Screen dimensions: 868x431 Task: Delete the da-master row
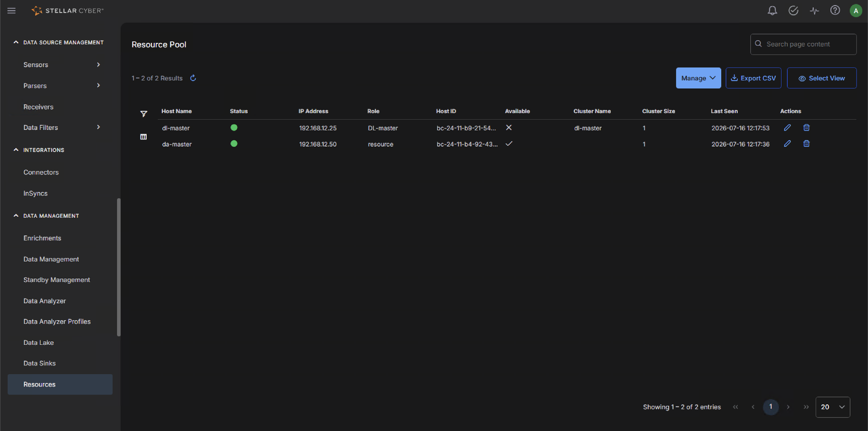[806, 144]
